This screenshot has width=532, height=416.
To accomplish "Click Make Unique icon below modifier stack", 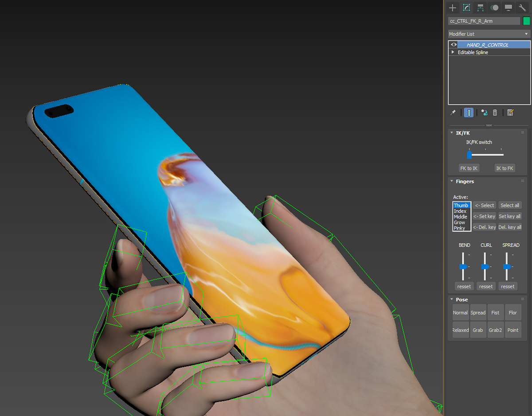I will click(x=485, y=113).
